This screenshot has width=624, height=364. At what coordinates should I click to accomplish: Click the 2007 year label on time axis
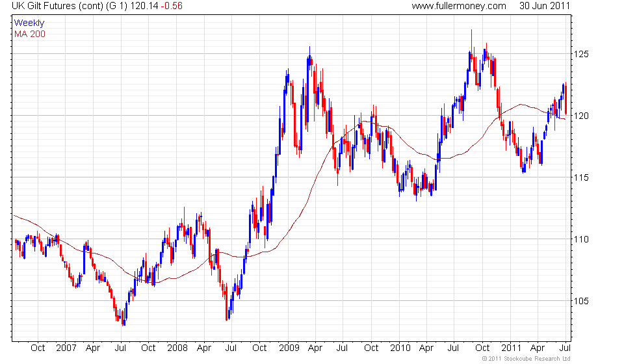[66, 348]
